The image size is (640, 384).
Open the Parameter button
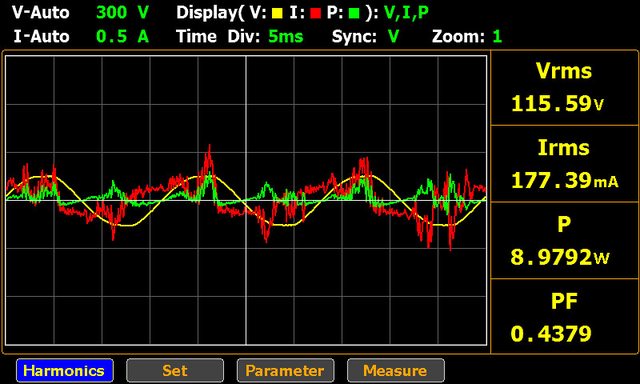[285, 370]
